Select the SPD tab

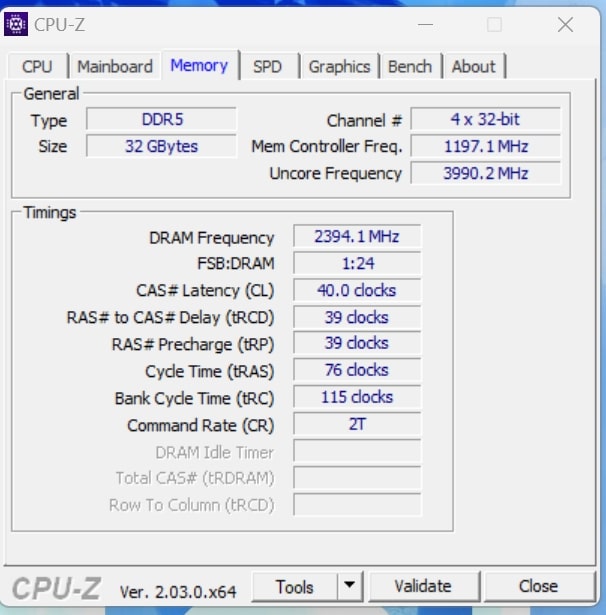tap(267, 67)
